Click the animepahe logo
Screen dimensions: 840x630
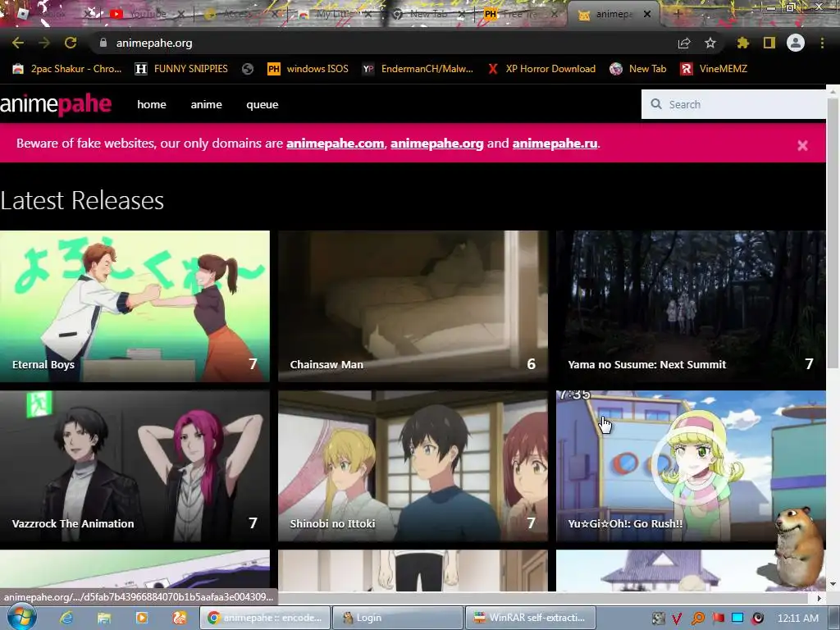pyautogui.click(x=56, y=104)
